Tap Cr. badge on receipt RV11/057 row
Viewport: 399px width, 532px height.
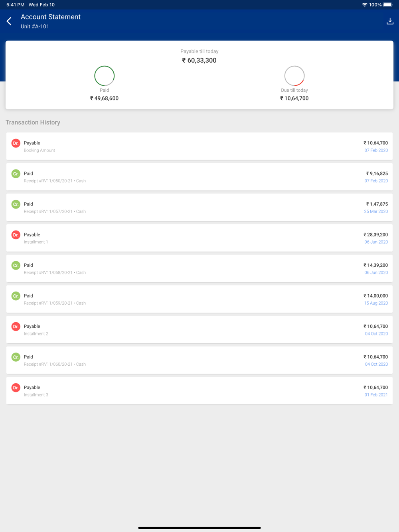16,204
